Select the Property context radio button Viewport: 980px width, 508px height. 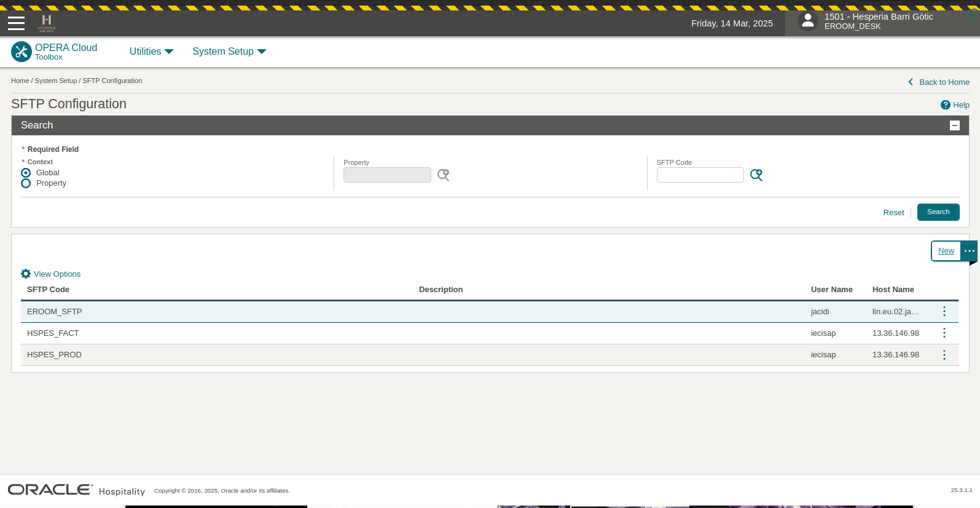pos(26,183)
